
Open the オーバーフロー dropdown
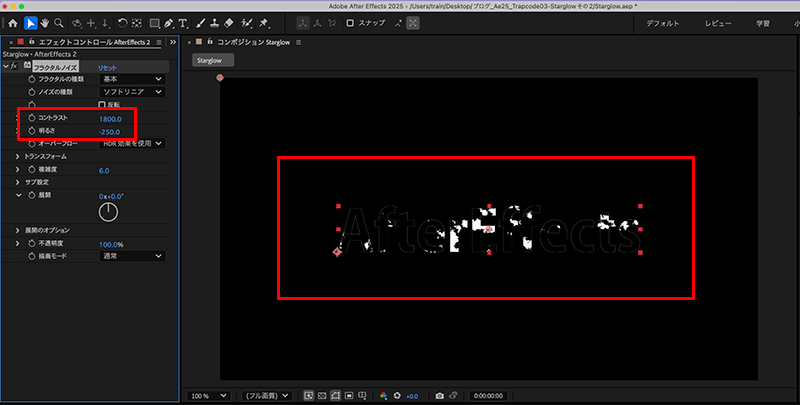pyautogui.click(x=132, y=143)
